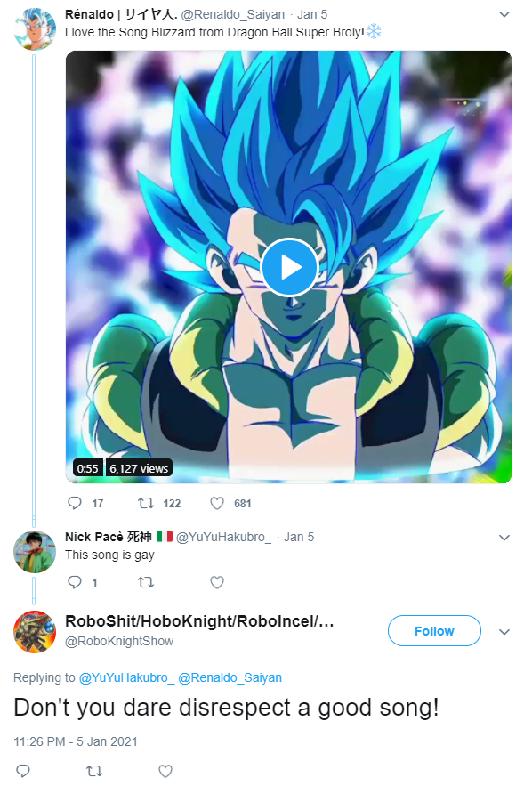Viewport: 532px width, 794px height.
Task: Reply to the 'Don't you dare' tweet
Action: [x=23, y=771]
